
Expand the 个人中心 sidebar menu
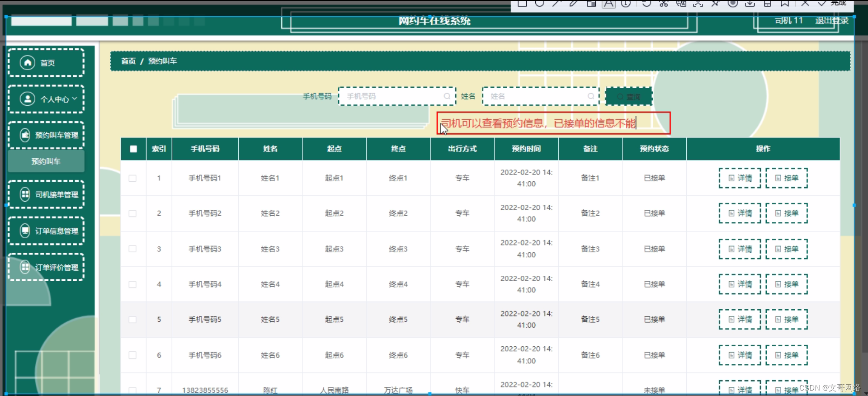click(46, 99)
